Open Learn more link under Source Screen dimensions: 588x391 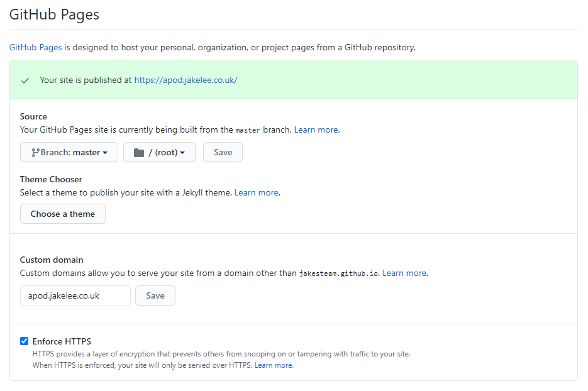(316, 129)
